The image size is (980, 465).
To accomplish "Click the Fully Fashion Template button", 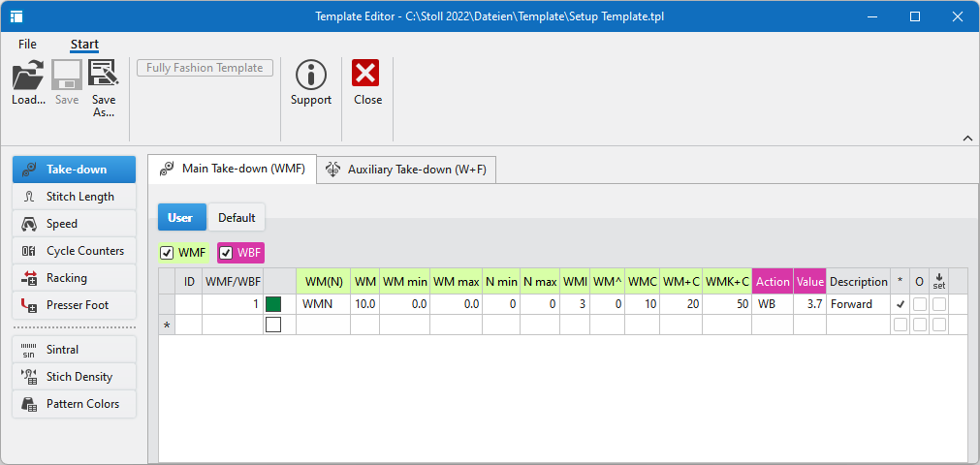I will tap(205, 68).
